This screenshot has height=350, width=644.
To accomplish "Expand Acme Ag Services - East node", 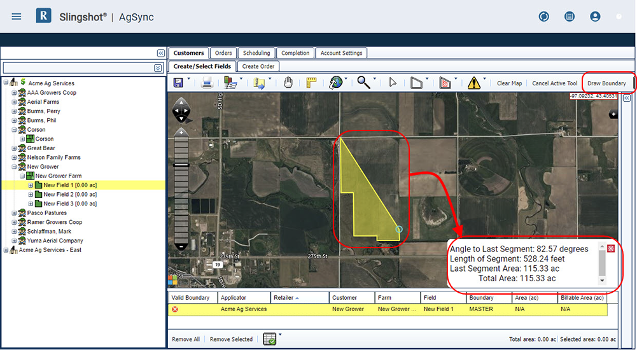I will (x=6, y=250).
